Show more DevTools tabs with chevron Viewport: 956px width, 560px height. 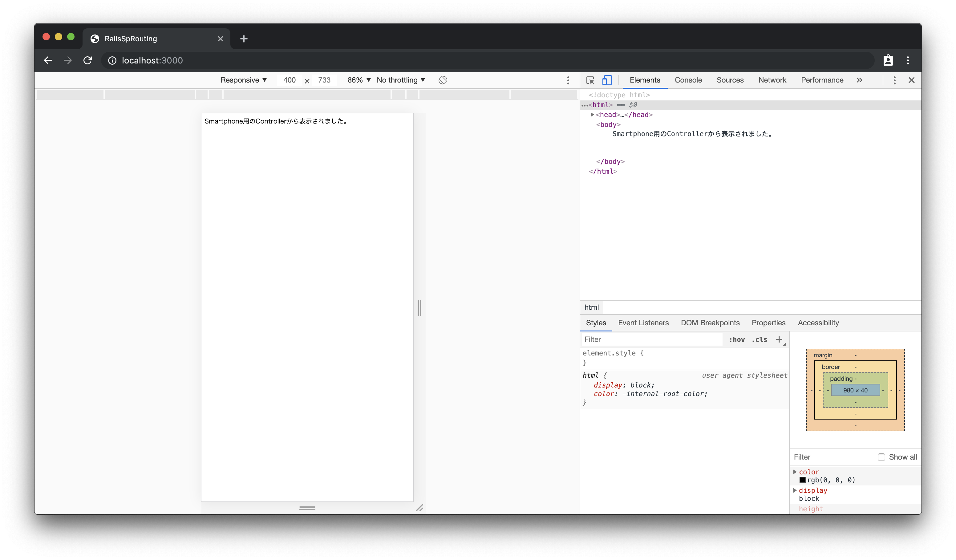[x=859, y=80]
